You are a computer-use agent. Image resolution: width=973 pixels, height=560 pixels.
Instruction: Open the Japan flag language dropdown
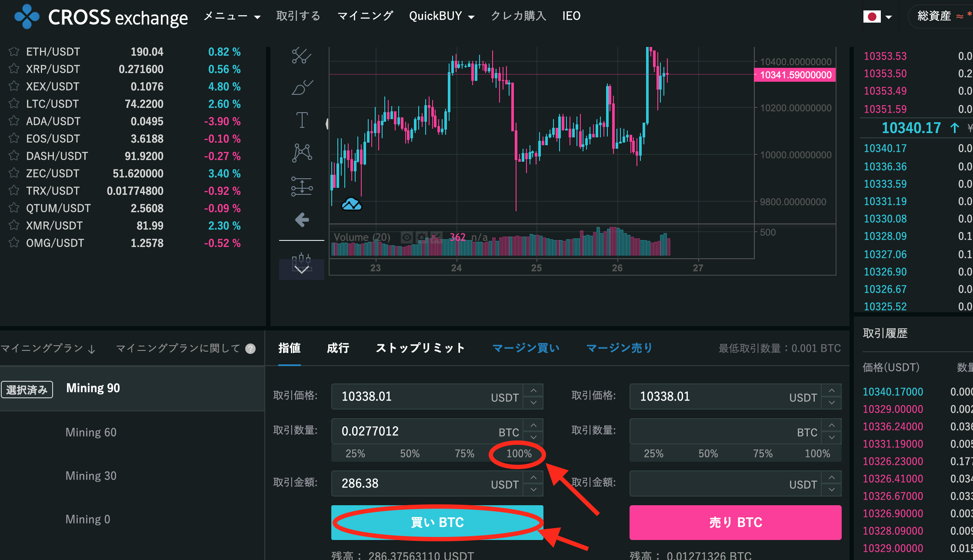[x=877, y=17]
